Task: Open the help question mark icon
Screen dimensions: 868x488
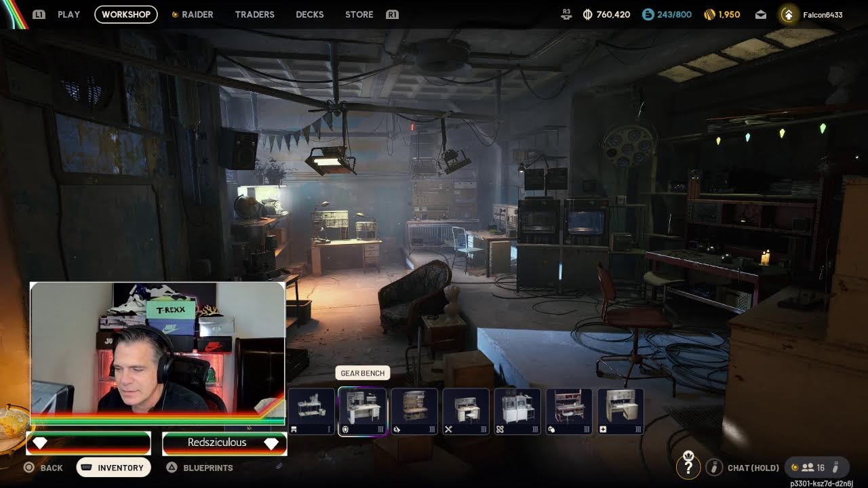Action: click(688, 466)
